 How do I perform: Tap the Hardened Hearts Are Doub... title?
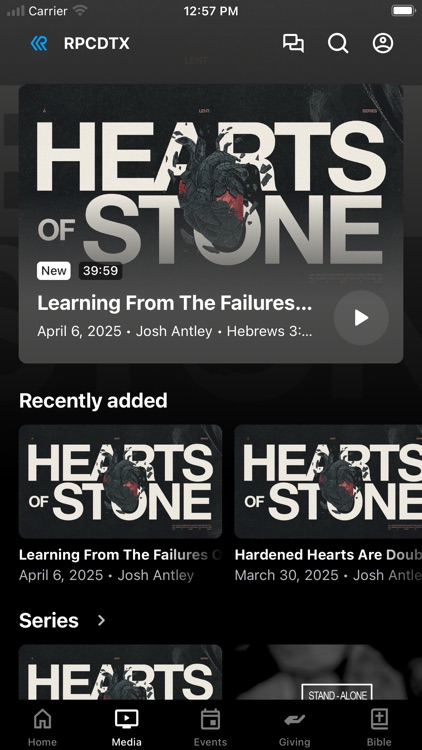point(328,555)
